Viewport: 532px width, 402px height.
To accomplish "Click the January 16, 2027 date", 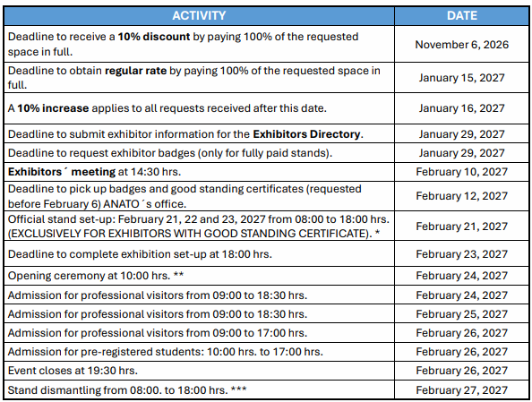I will coord(462,108).
